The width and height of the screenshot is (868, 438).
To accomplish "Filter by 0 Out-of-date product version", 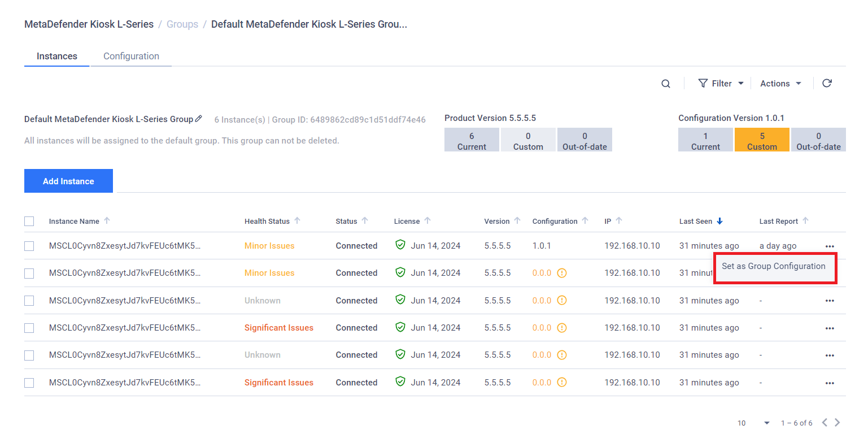I will (x=585, y=140).
